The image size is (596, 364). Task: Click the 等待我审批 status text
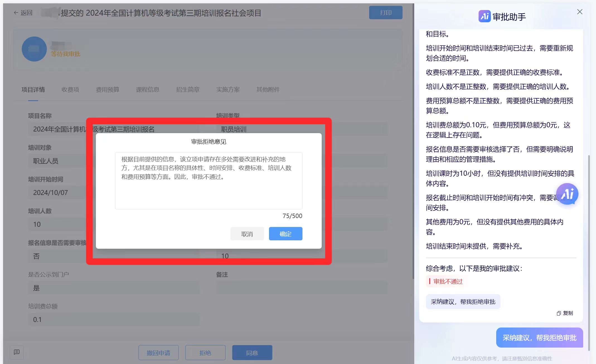tap(66, 54)
